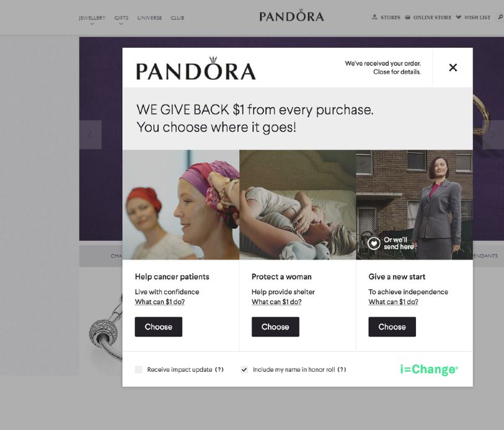Click the Pandora logo in site header
504x430 pixels.
point(291,15)
